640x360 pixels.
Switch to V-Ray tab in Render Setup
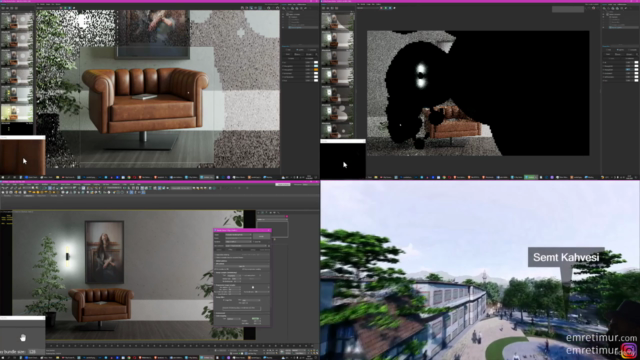[230, 250]
